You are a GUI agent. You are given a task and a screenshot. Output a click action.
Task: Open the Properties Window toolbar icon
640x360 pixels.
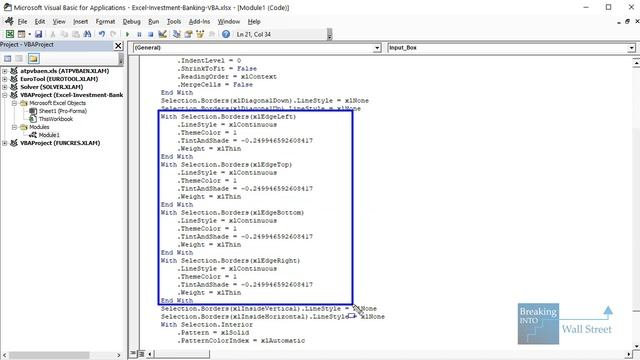188,34
